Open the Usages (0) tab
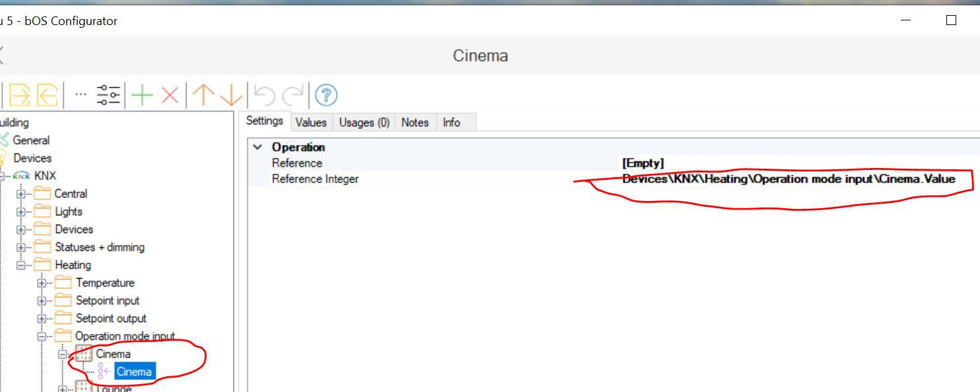This screenshot has height=392, width=980. click(364, 123)
